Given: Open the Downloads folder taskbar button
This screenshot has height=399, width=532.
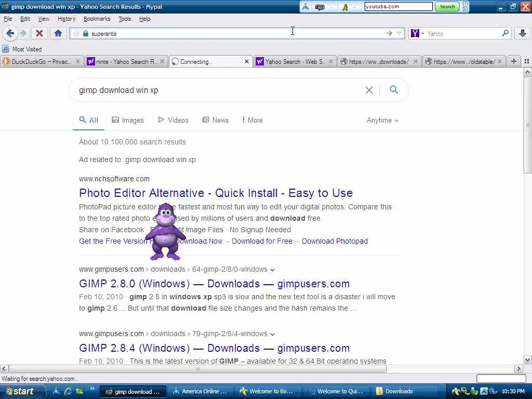Looking at the screenshot, I should 403,391.
